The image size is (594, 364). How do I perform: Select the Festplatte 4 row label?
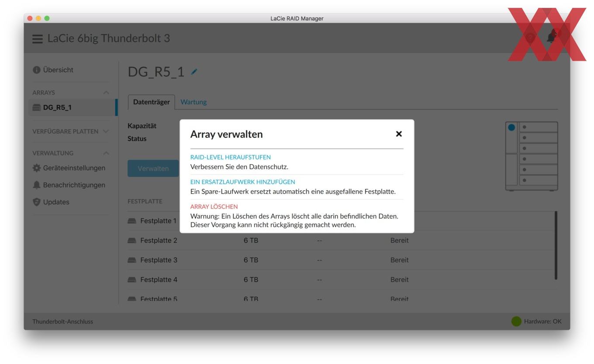159,280
